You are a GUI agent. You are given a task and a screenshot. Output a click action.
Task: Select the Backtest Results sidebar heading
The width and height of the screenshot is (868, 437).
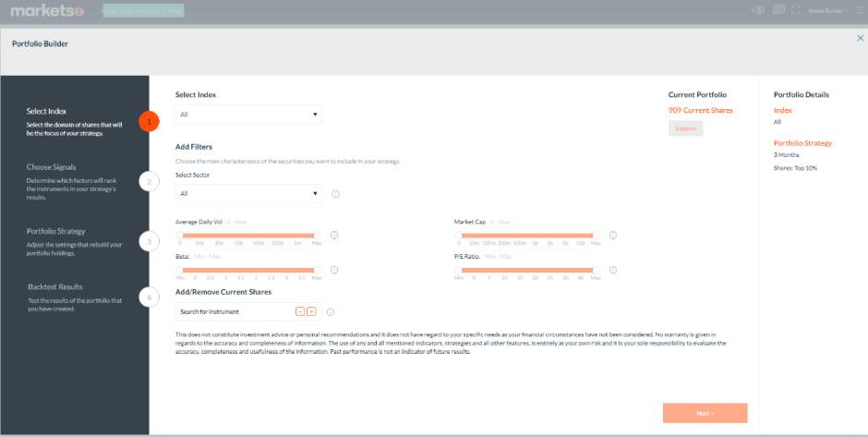pos(54,287)
